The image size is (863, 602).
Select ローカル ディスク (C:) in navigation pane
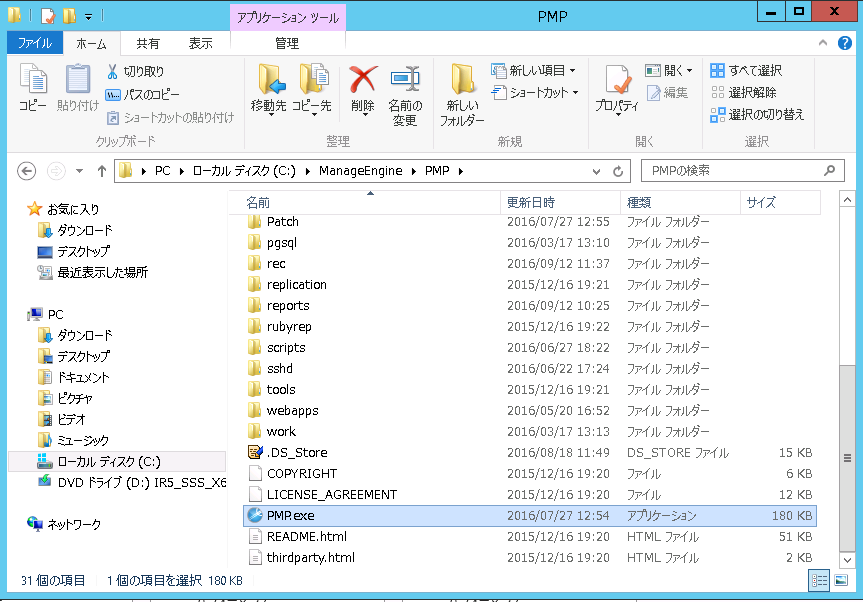coord(117,461)
